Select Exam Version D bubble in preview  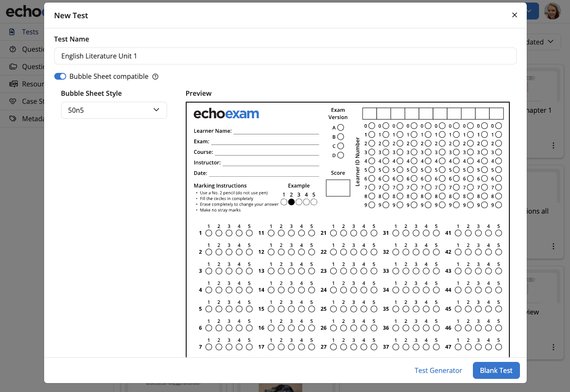coord(341,156)
